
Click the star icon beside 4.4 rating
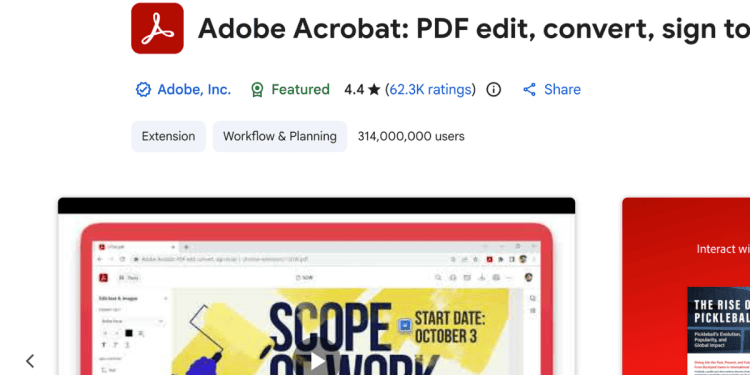[375, 89]
